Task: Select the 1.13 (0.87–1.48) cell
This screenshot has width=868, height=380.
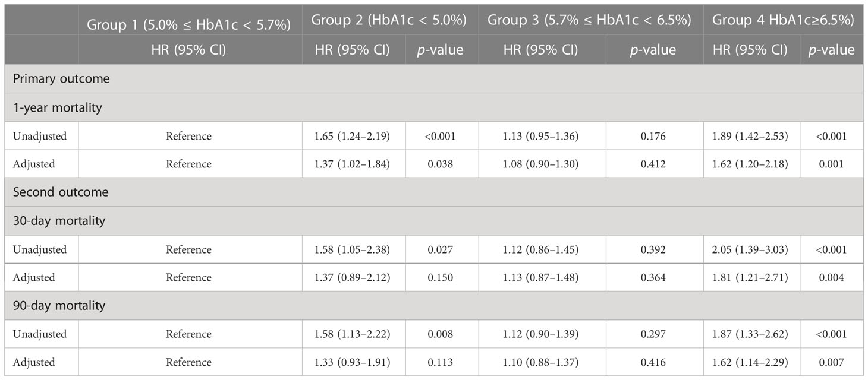Action: point(542,277)
